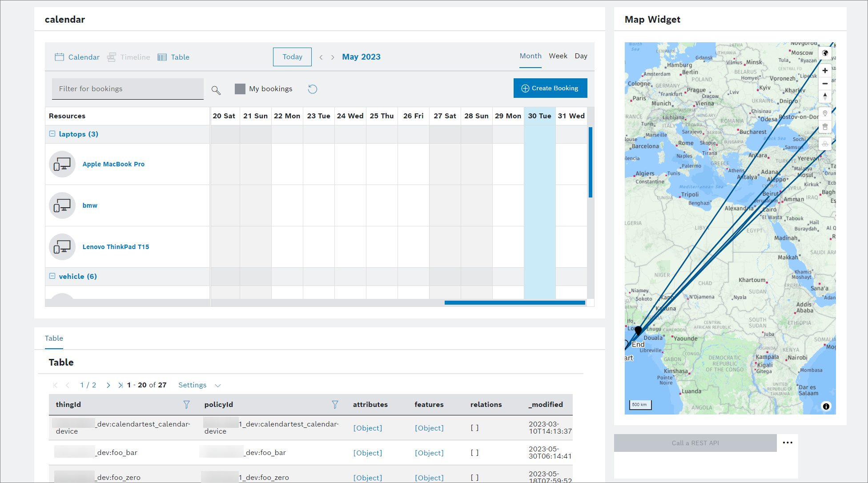
Task: Click the Filter for bookings field
Action: click(x=128, y=89)
